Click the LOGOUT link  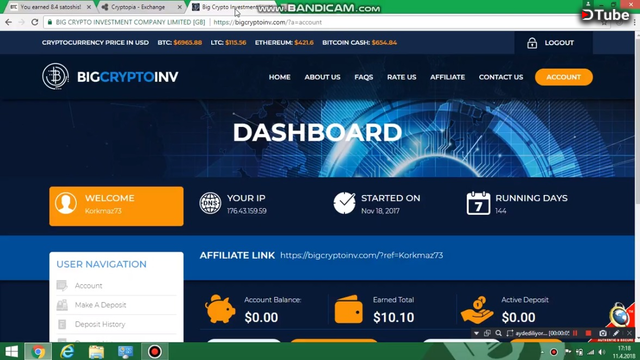pos(559,42)
